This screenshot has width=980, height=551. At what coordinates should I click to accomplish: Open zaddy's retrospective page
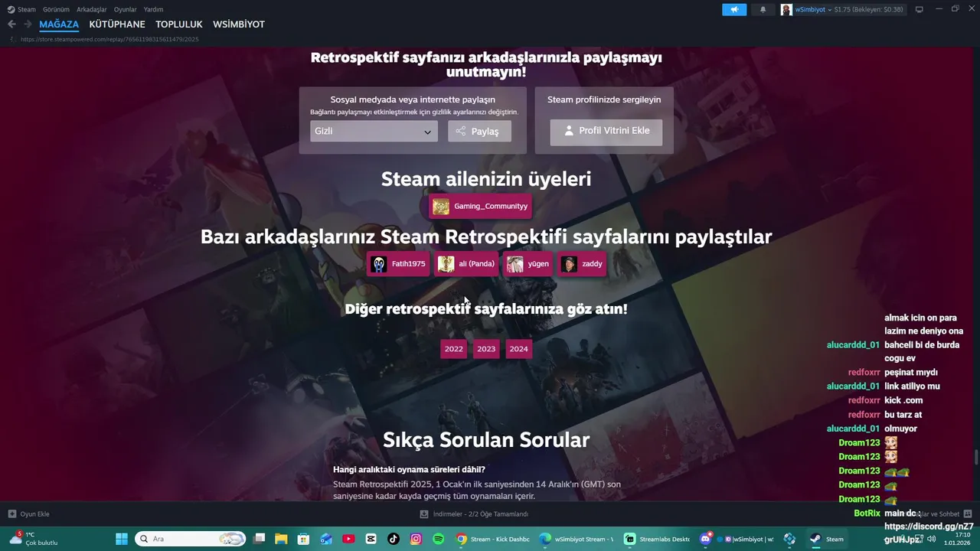583,264
